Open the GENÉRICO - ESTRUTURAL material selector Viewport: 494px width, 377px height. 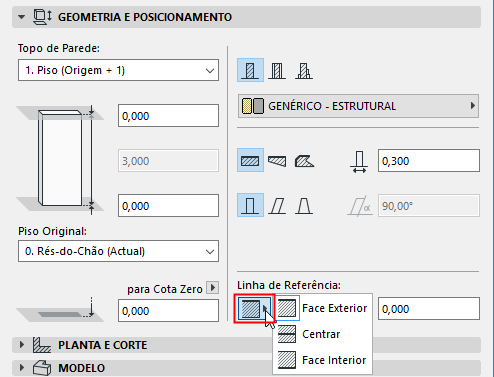tap(358, 106)
